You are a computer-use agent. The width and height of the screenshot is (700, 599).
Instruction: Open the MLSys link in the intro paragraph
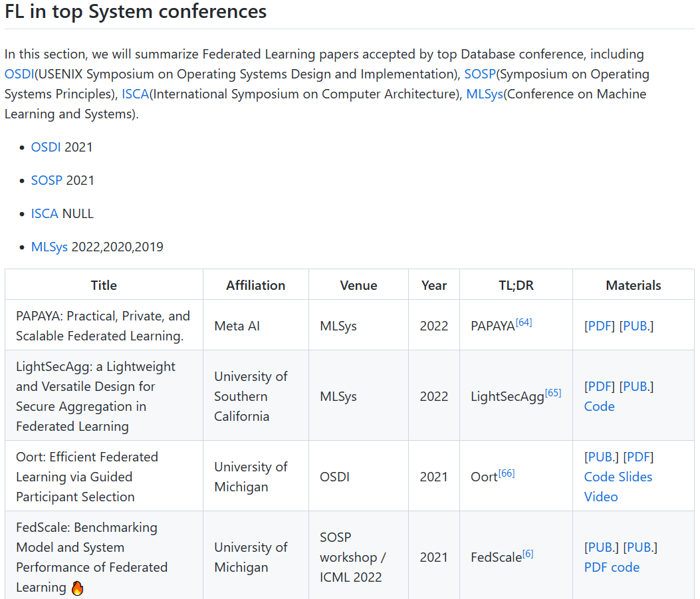(x=484, y=94)
